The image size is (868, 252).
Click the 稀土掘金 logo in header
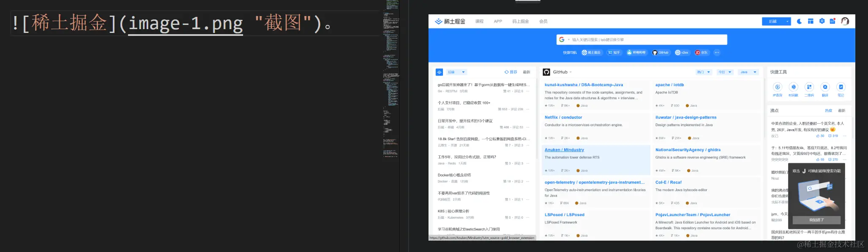tap(450, 22)
